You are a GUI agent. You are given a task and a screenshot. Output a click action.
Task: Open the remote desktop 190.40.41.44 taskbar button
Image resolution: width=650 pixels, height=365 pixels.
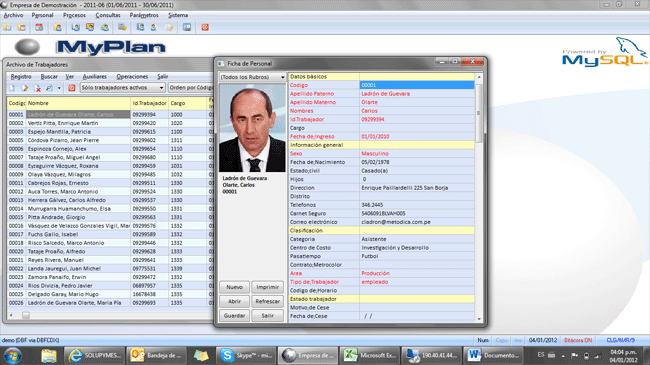click(x=432, y=356)
